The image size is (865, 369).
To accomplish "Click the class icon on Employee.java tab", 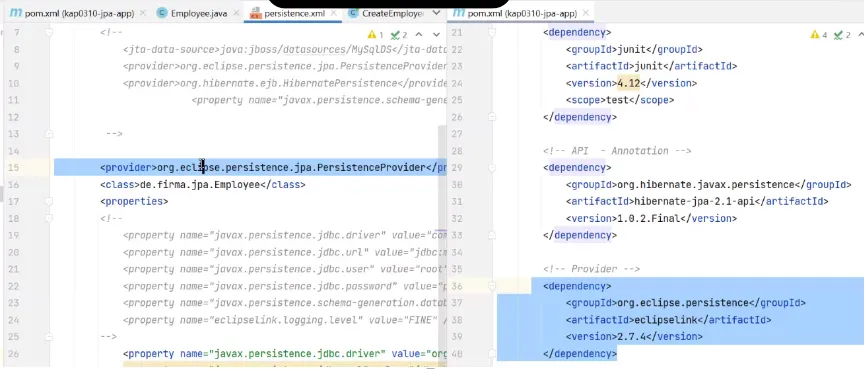I will (x=162, y=13).
